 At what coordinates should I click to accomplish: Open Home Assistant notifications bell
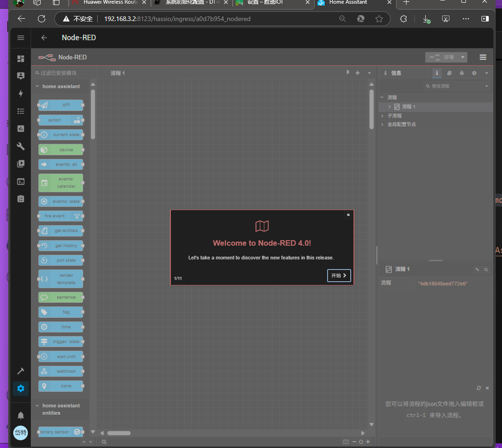tap(21, 415)
